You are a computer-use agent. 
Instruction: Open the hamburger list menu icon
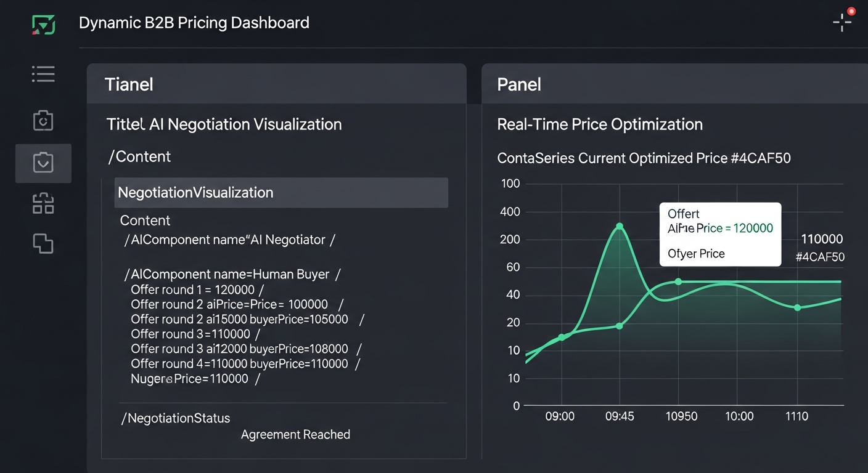coord(43,74)
